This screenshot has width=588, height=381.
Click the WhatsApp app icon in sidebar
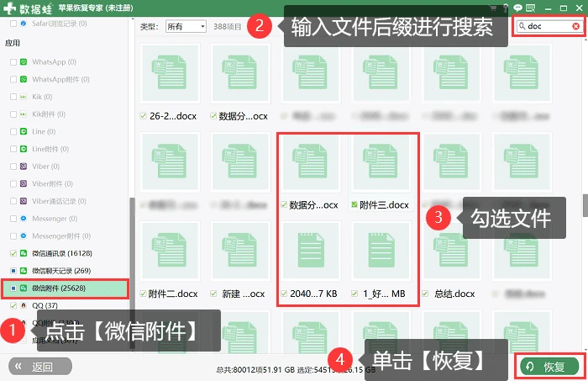24,62
